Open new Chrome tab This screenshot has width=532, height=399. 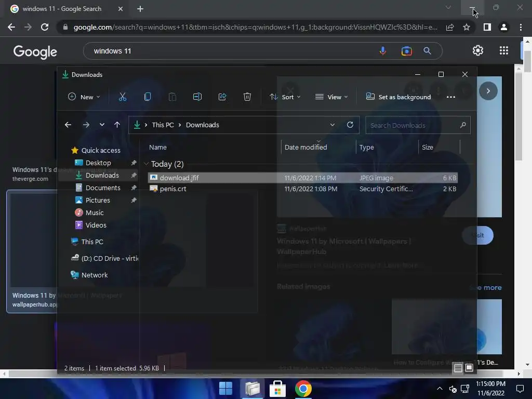pos(140,9)
